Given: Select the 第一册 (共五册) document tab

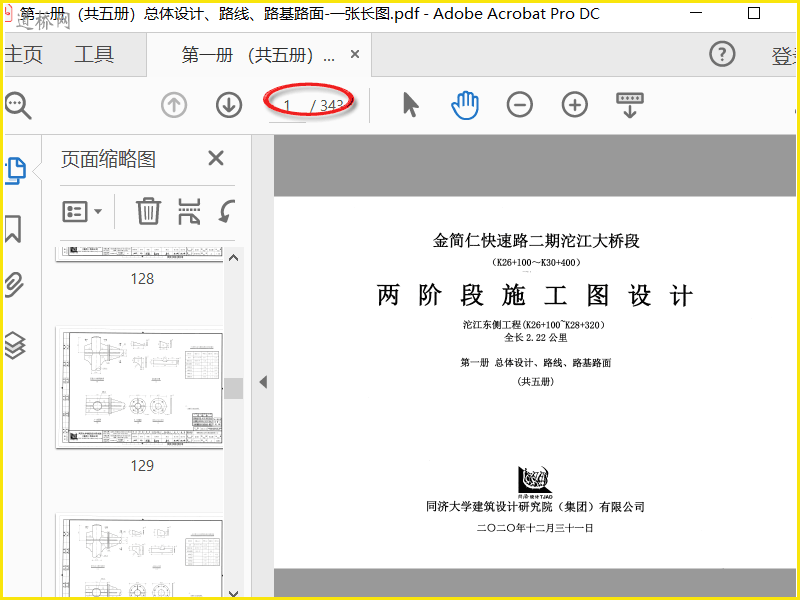Looking at the screenshot, I should 259,55.
